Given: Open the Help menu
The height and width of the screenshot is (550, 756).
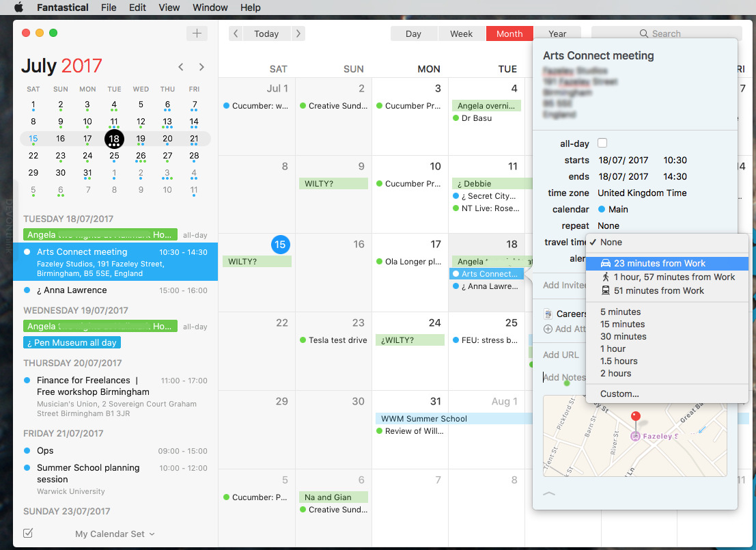Looking at the screenshot, I should pos(250,8).
